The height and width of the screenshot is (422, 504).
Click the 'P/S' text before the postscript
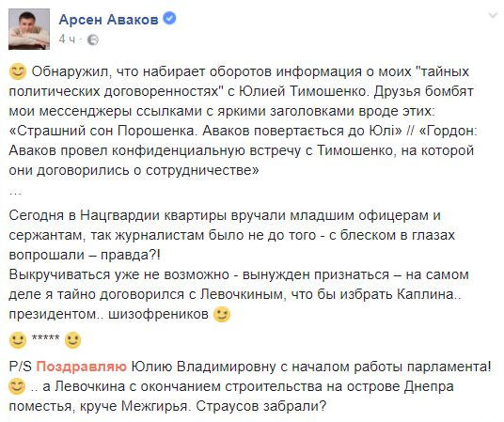point(21,367)
